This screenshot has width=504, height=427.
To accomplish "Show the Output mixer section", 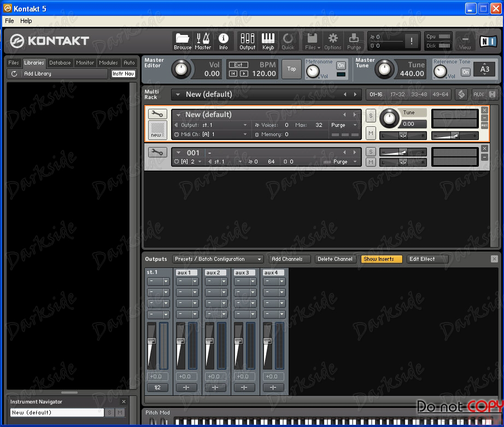I will pos(247,41).
